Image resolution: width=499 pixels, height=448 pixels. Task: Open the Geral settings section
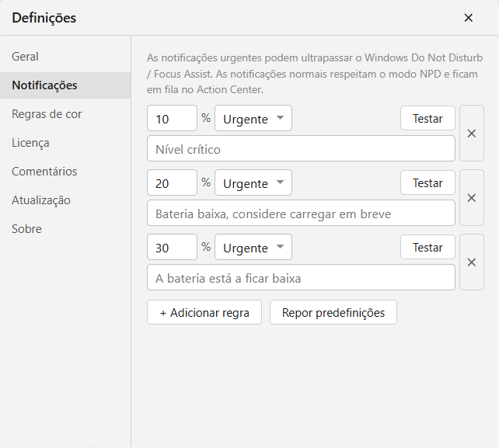[x=65, y=57]
